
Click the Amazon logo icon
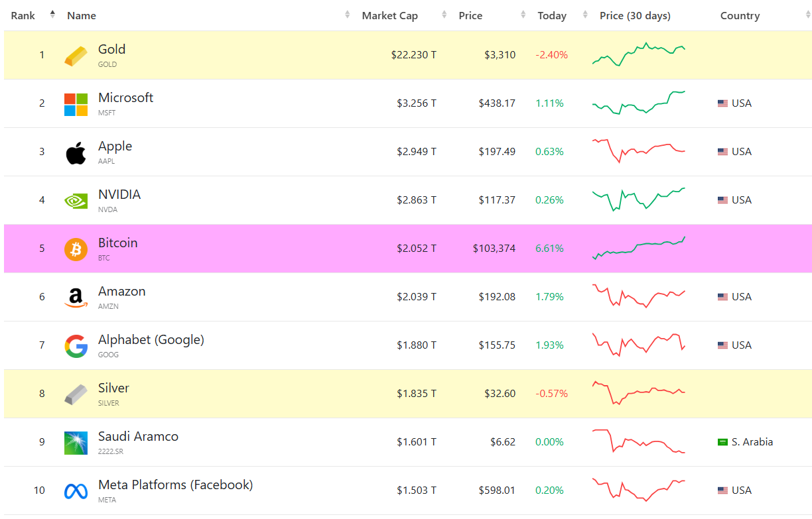[76, 298]
